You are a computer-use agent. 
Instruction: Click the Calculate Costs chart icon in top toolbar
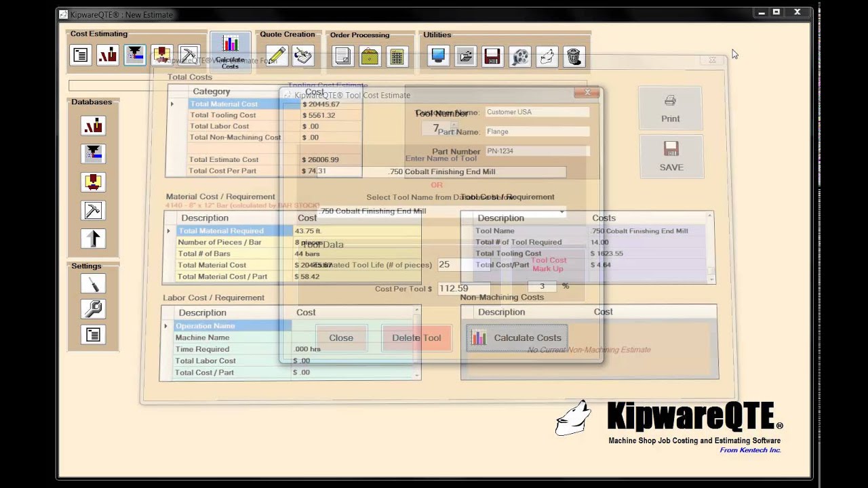pos(230,52)
